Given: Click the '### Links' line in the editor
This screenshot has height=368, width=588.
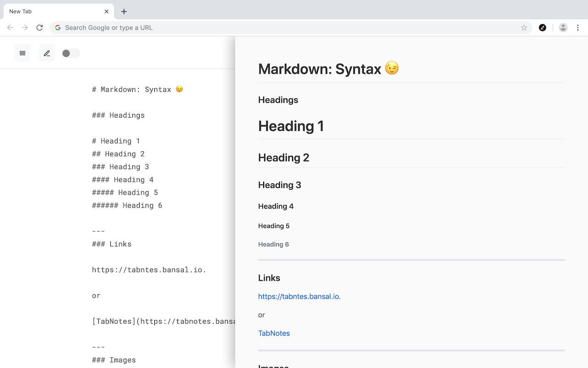Looking at the screenshot, I should pyautogui.click(x=112, y=244).
